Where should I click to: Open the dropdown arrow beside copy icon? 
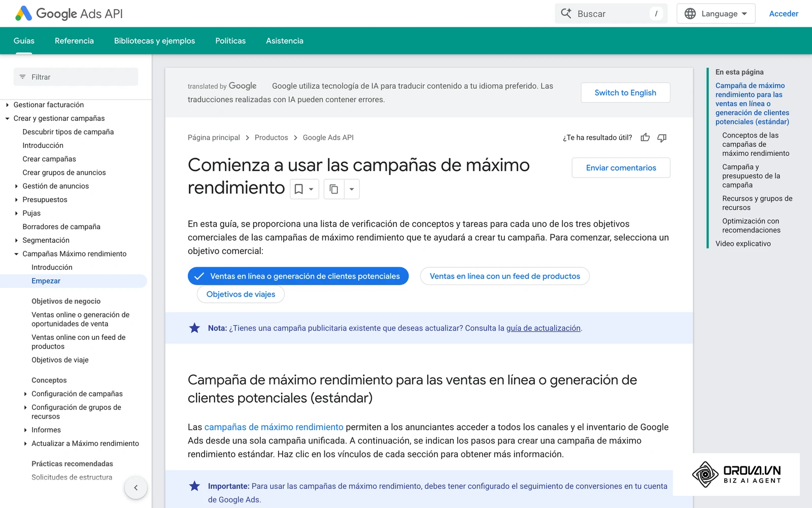[352, 189]
